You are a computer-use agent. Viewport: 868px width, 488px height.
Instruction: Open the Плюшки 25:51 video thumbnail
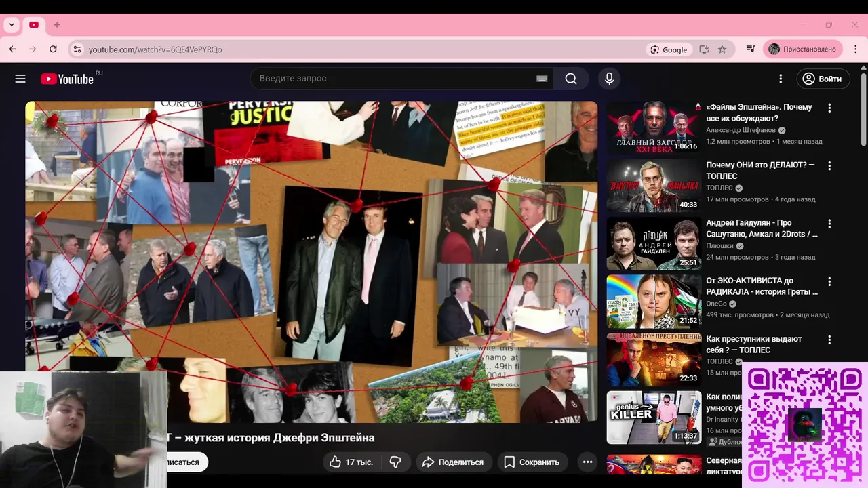[654, 244]
